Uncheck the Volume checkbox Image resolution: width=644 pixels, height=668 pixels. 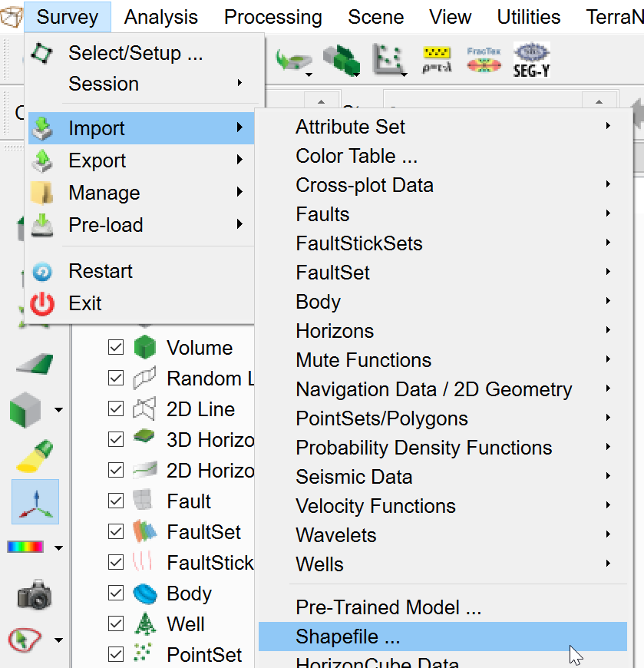tap(116, 348)
